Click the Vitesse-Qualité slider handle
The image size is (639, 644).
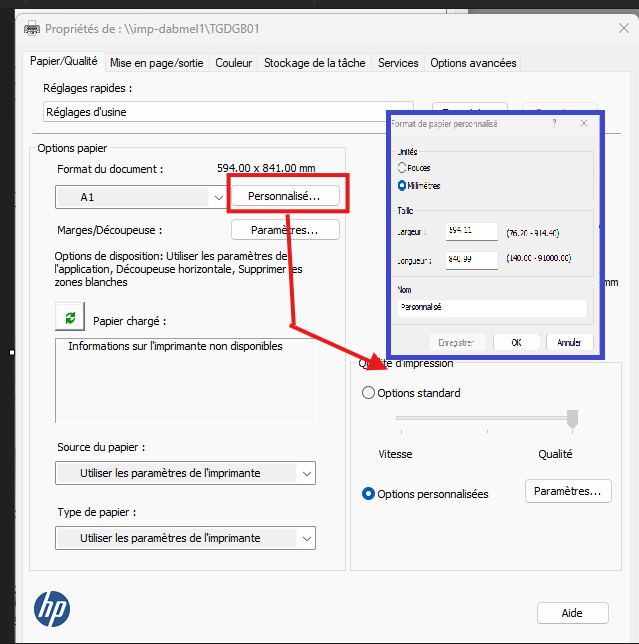(x=572, y=419)
